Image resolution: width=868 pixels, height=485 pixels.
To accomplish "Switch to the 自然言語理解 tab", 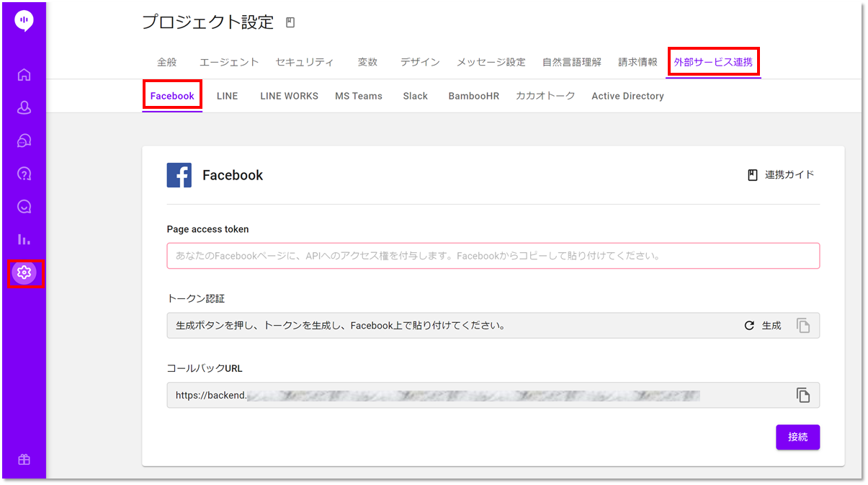I will point(572,62).
